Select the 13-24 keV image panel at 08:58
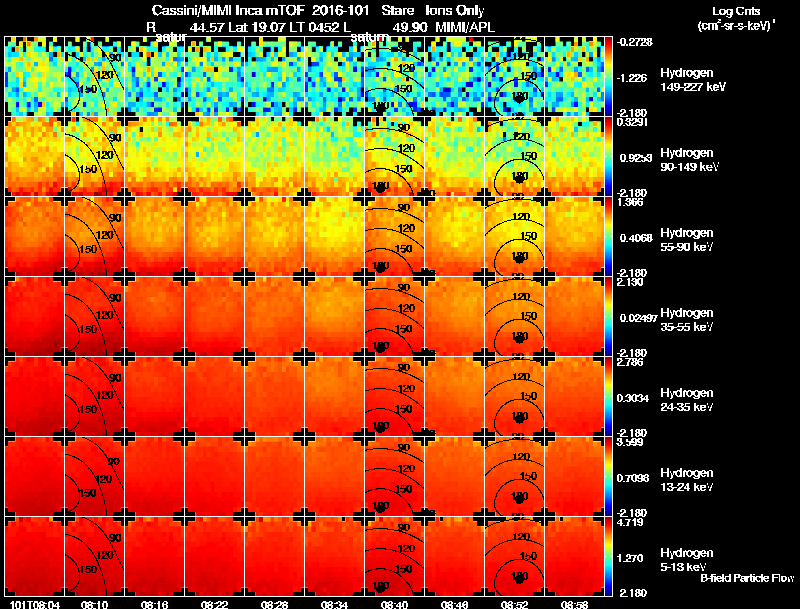Image resolution: width=800 pixels, height=609 pixels. tap(574, 477)
